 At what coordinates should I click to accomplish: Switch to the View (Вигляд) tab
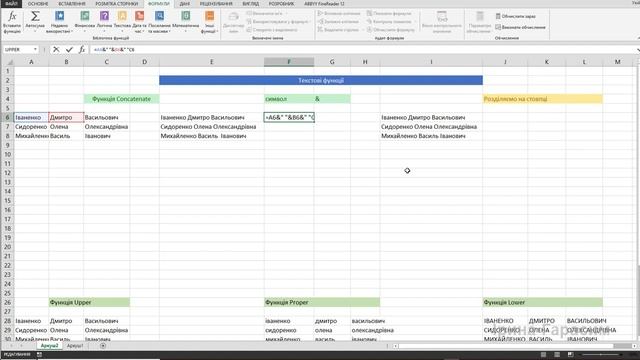coord(251,4)
